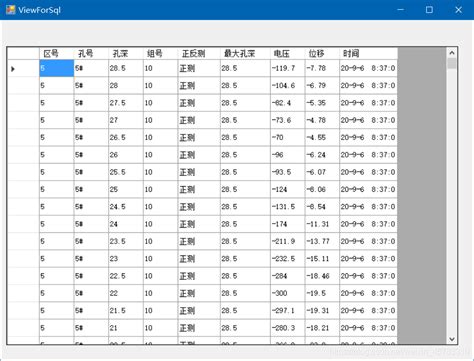The height and width of the screenshot is (361, 474).
Task: Click the ViewForSql app icon in title bar
Action: pos(10,10)
